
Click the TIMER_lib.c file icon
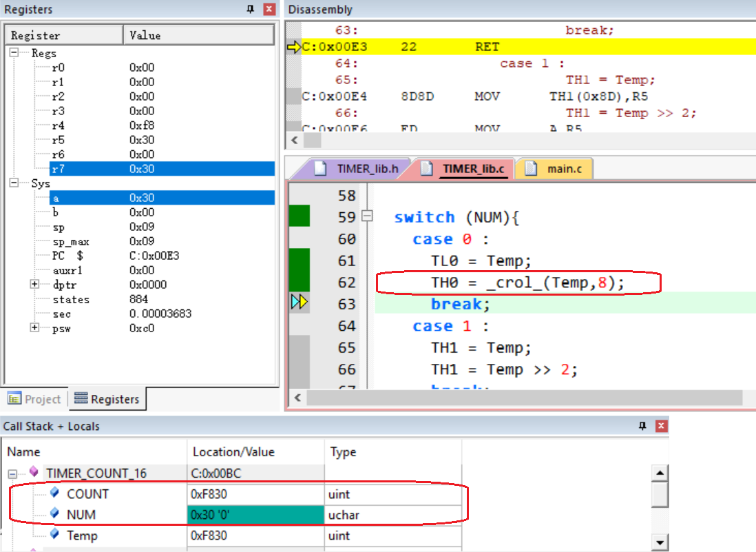[x=426, y=168]
